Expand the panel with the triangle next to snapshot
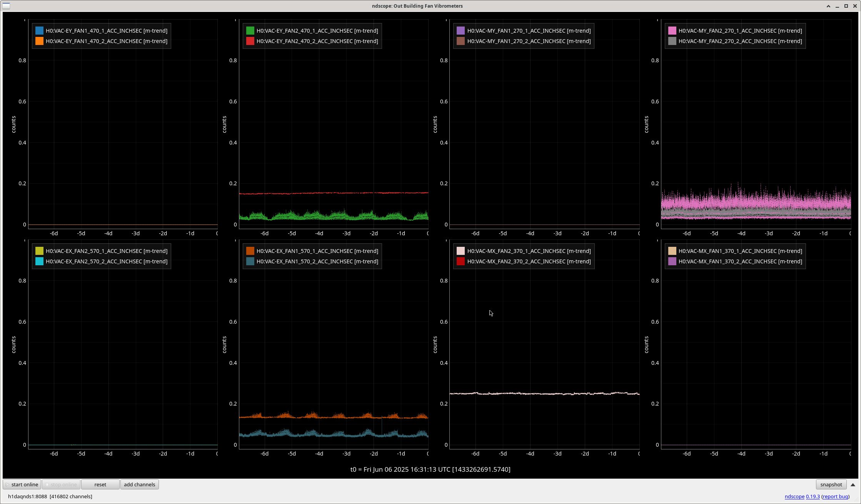The image size is (861, 504). click(853, 485)
